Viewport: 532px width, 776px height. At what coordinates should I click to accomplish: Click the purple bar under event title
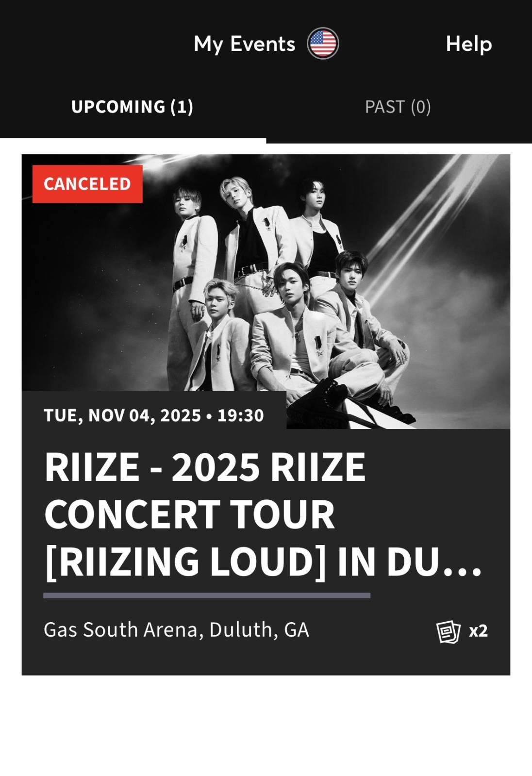207,595
